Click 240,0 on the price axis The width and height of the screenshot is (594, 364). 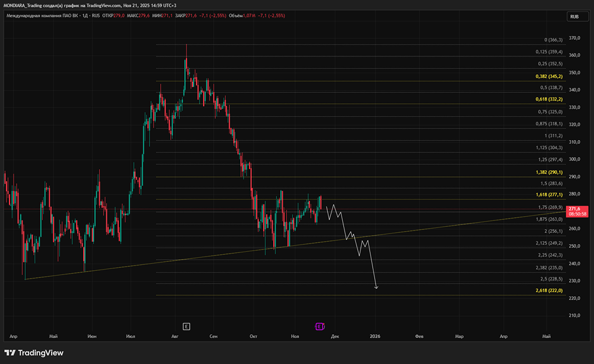point(574,263)
